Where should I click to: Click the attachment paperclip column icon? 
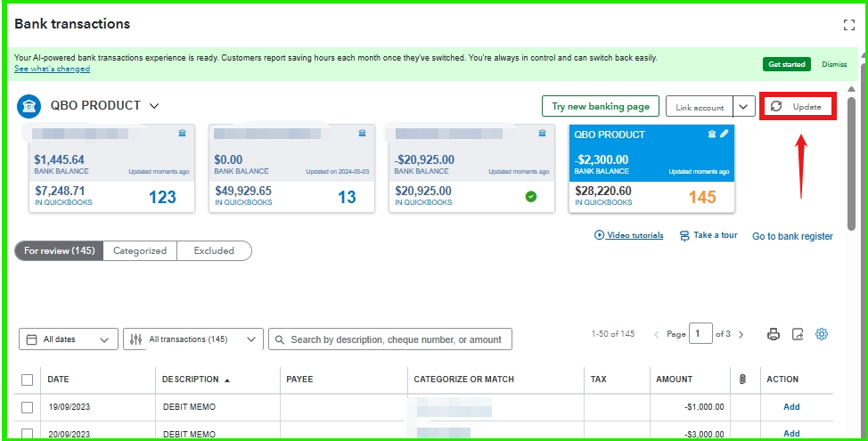tap(742, 379)
